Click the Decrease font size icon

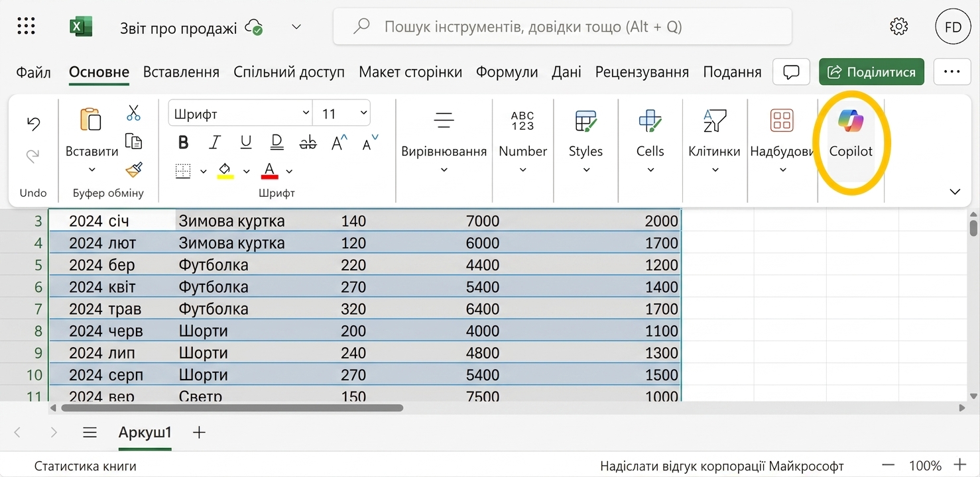pos(371,142)
